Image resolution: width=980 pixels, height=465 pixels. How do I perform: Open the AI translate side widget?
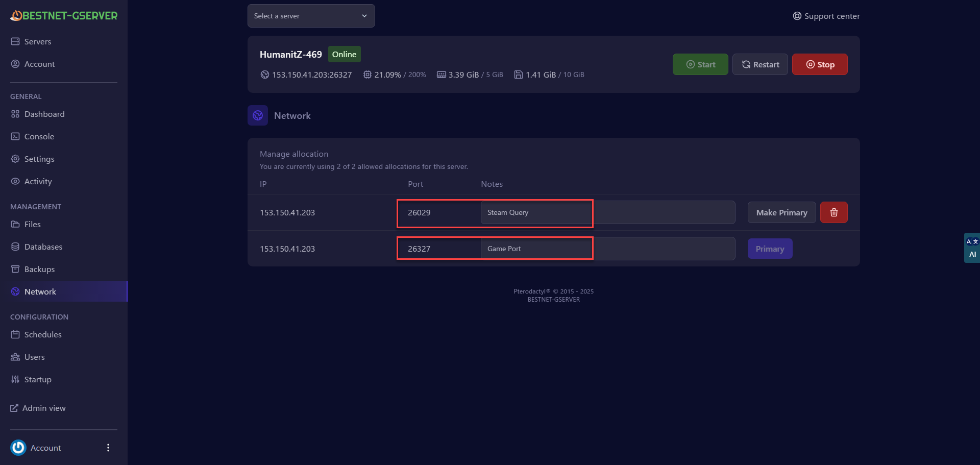(x=972, y=248)
